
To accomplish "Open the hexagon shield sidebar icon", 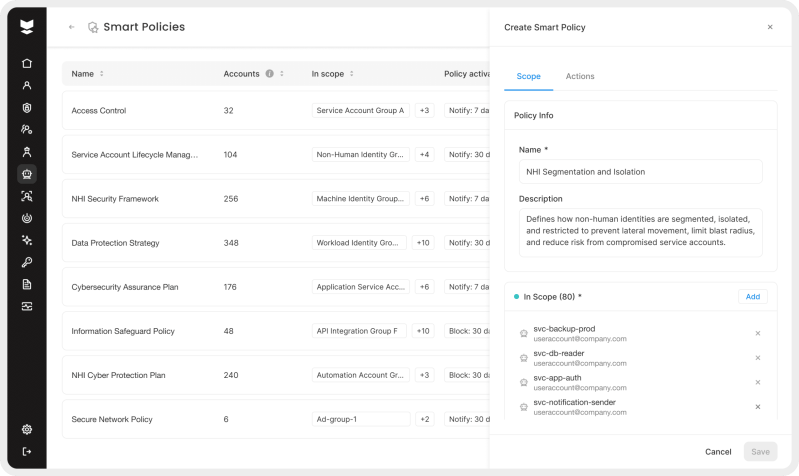I will pyautogui.click(x=27, y=108).
